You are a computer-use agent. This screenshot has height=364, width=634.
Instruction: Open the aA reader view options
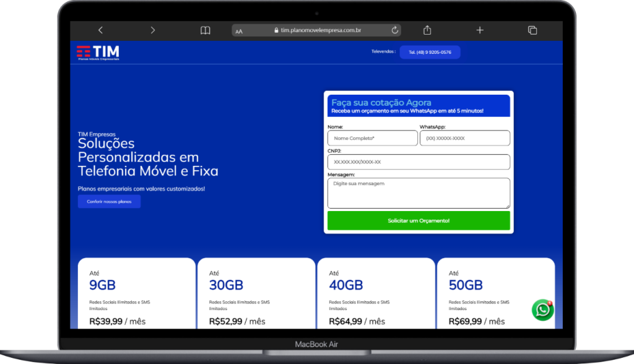[x=240, y=31]
